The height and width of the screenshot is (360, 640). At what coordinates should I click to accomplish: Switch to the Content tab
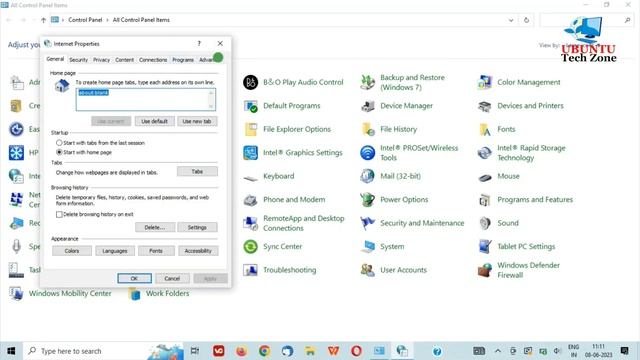tap(124, 60)
